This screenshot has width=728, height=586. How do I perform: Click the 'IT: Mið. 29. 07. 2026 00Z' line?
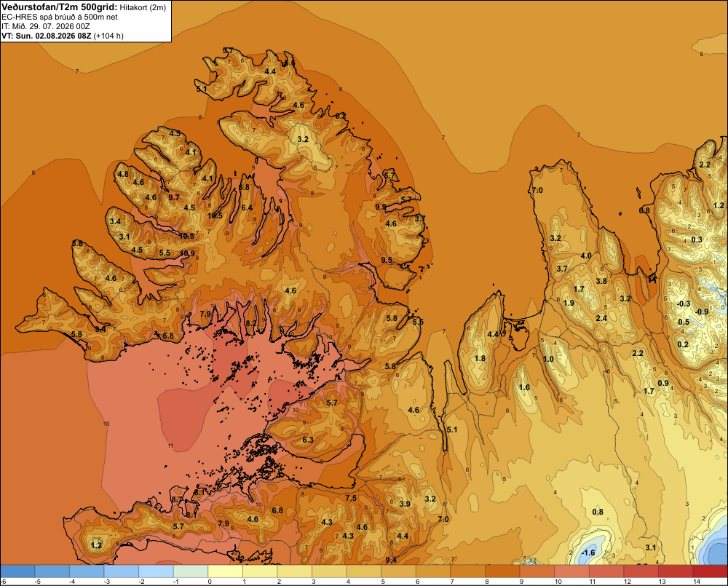[x=45, y=26]
